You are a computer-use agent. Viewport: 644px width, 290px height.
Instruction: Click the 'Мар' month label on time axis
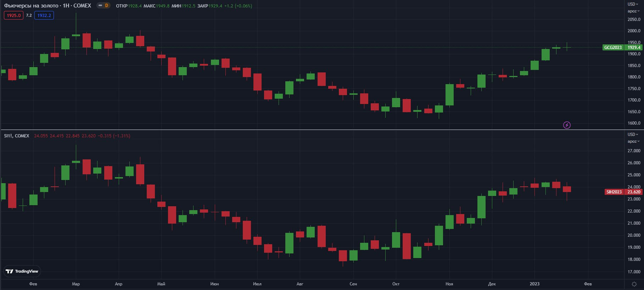pyautogui.click(x=76, y=284)
